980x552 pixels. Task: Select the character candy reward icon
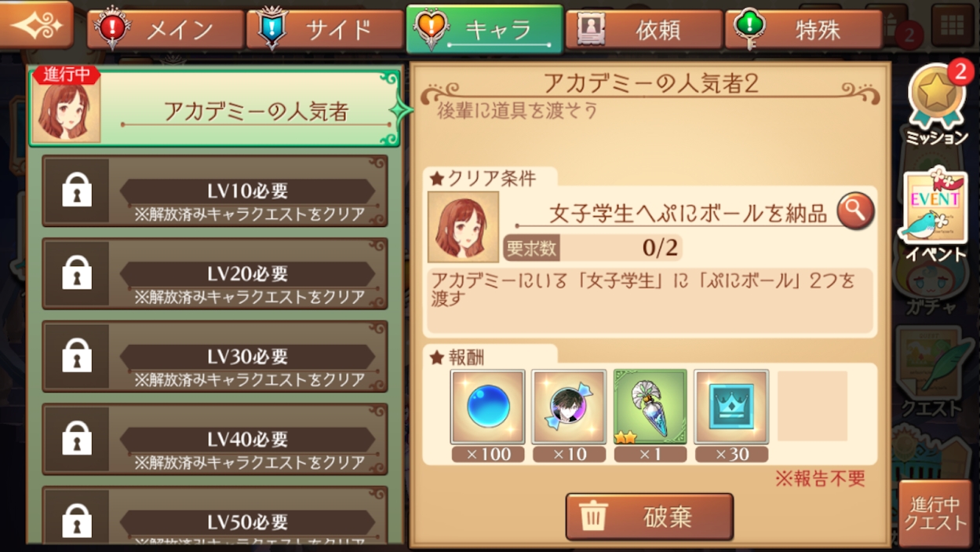pos(569,407)
